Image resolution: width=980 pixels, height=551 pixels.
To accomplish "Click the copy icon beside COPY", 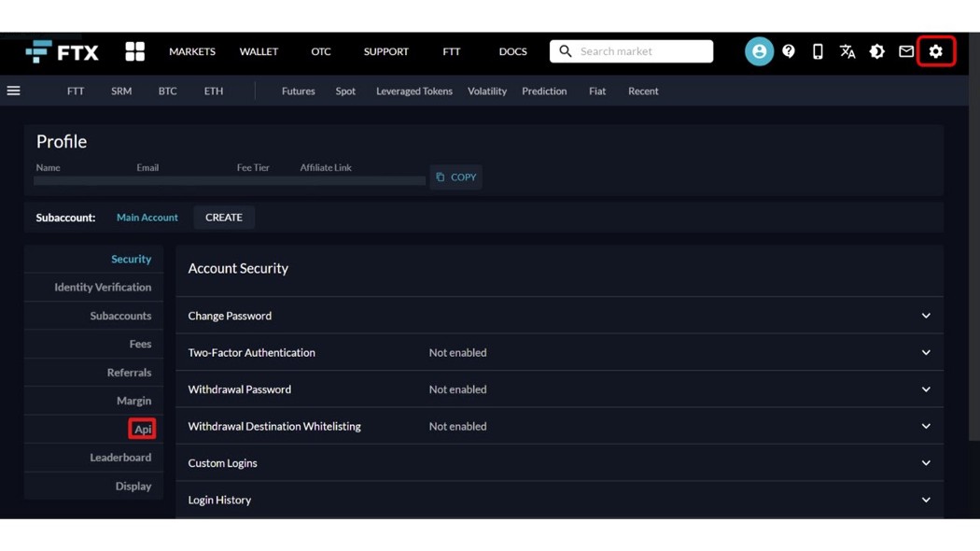I will (440, 177).
